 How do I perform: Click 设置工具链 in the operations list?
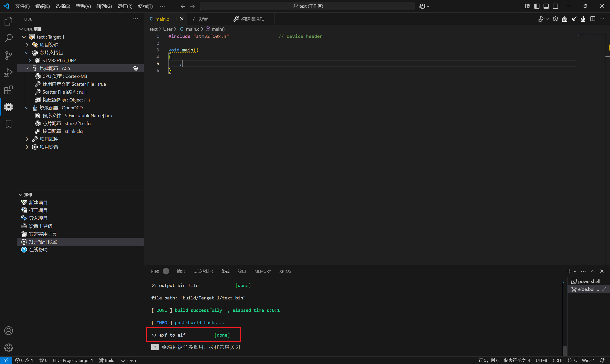(41, 226)
